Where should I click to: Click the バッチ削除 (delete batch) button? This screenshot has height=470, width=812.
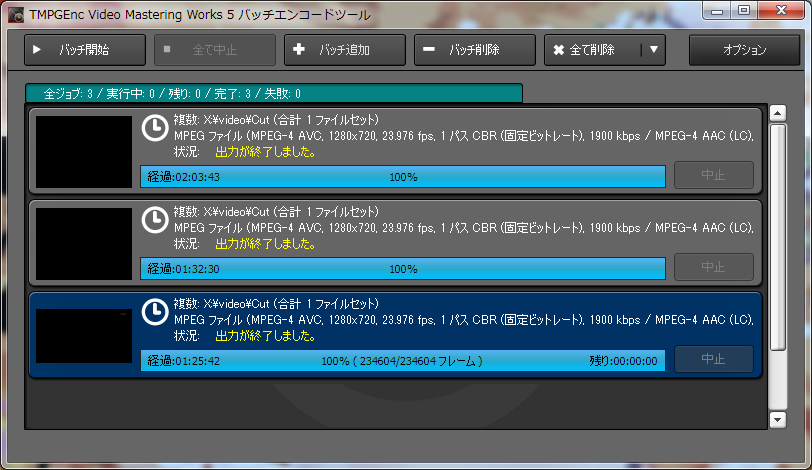(x=475, y=50)
